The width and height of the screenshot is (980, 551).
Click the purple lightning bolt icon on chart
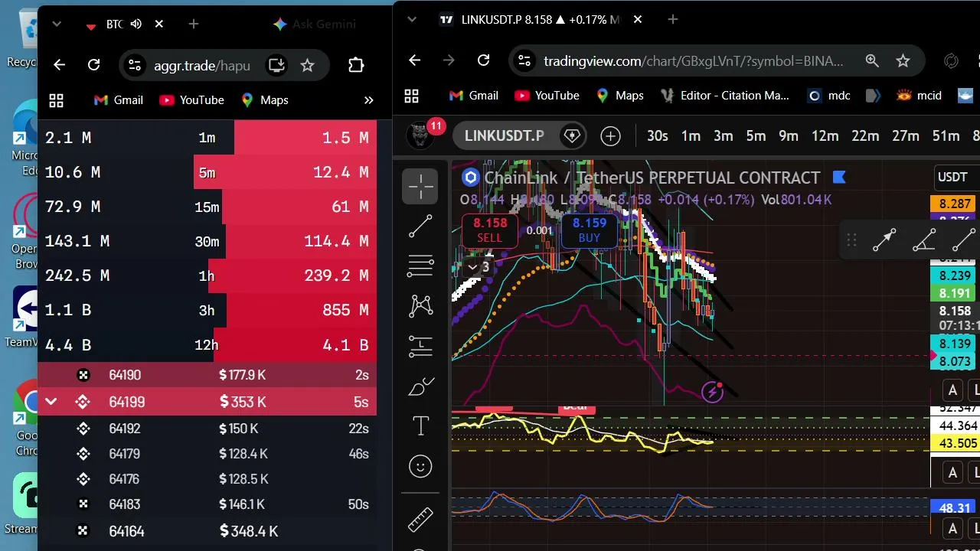(x=712, y=393)
